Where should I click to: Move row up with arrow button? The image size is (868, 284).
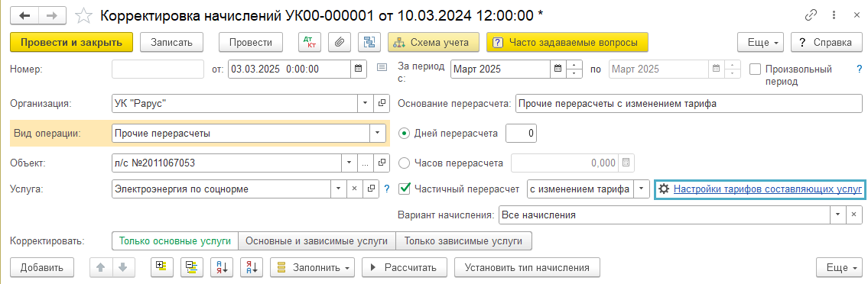(x=101, y=267)
